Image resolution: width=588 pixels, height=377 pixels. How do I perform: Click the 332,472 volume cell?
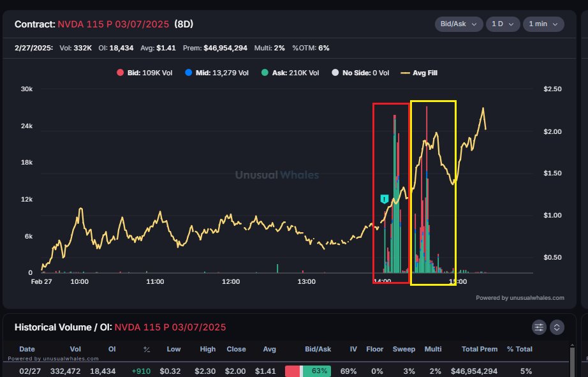[65, 371]
